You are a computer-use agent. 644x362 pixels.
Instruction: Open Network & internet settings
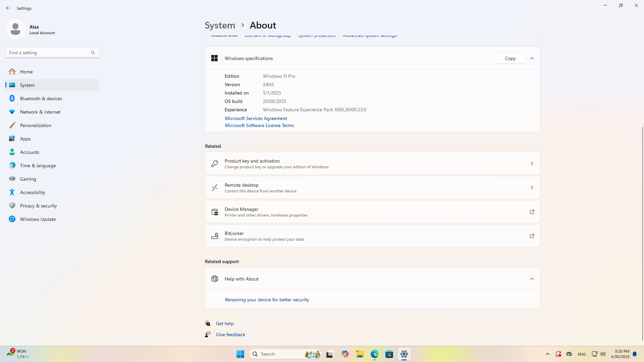(x=52, y=112)
